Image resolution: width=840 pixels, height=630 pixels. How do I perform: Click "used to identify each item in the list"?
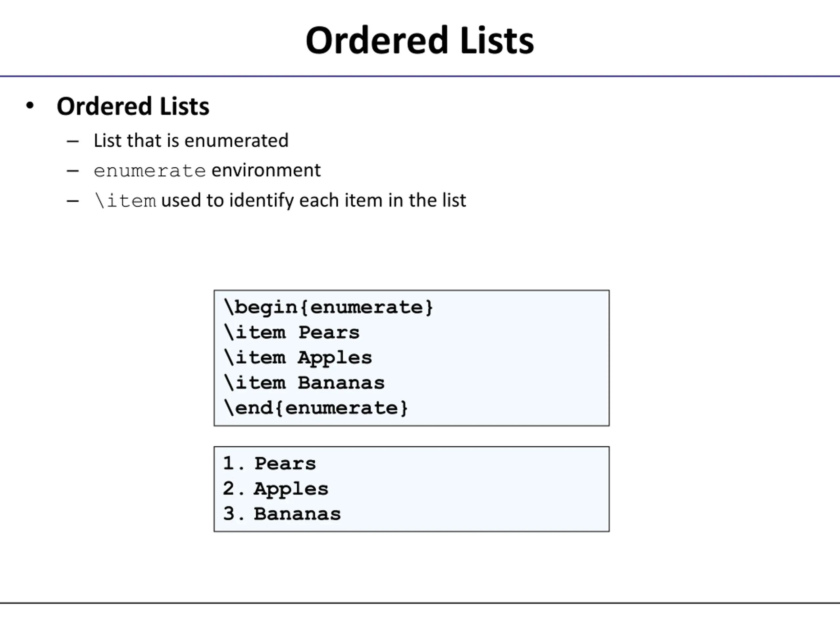tap(313, 200)
